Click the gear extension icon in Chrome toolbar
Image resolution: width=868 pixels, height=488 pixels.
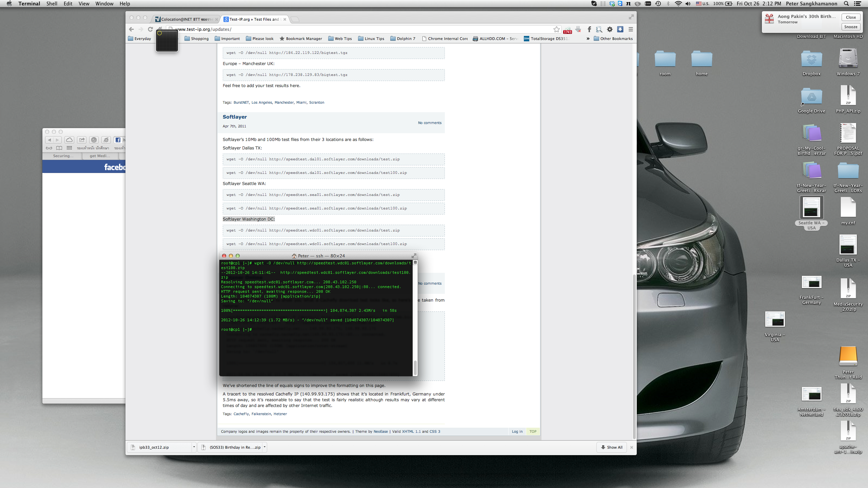[610, 29]
